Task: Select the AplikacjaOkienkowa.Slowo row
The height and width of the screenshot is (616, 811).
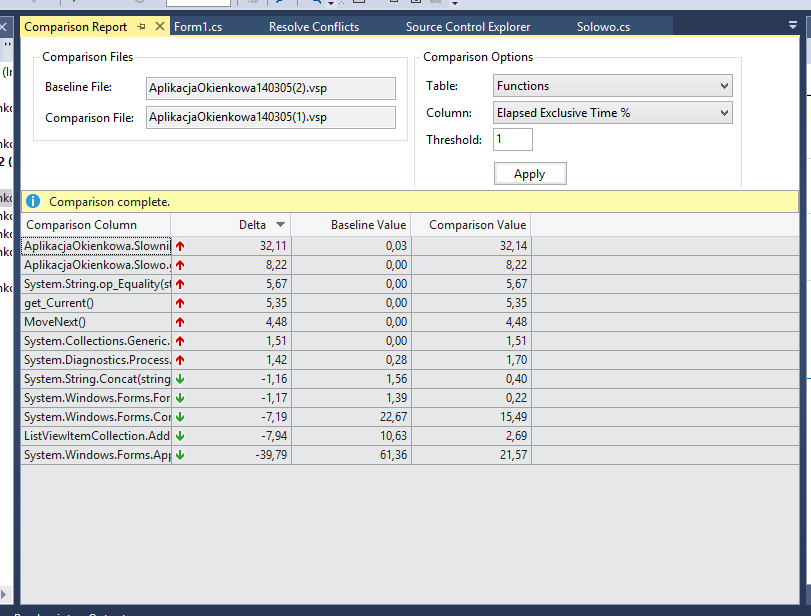Action: tap(96, 265)
